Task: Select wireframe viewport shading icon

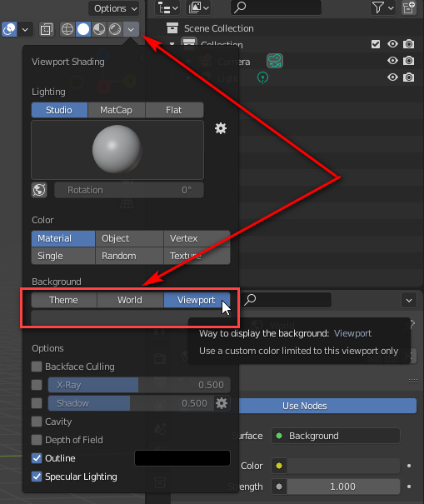Action: [67, 29]
